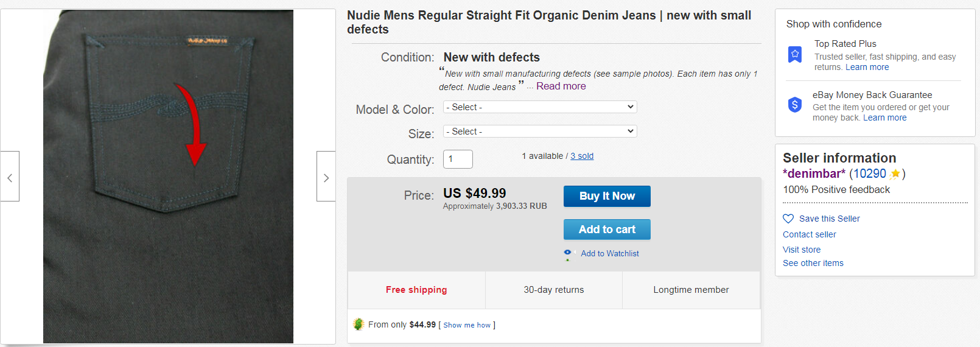Open the denimbar seller profile link

[x=814, y=174]
